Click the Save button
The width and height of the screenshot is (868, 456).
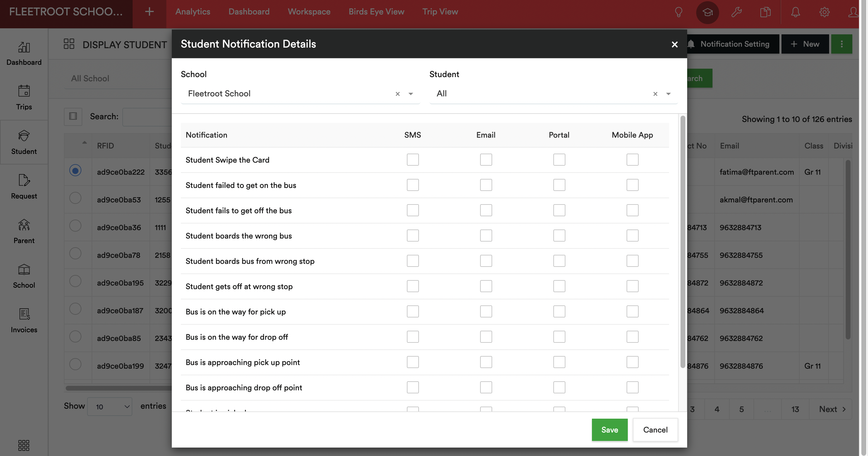coord(609,430)
